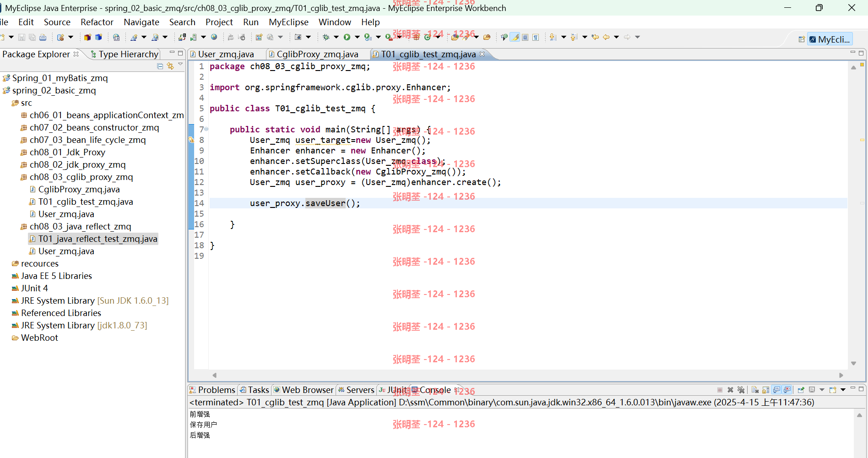Click the editor vertical scrollbar down arrow
868x458 pixels.
(x=853, y=363)
